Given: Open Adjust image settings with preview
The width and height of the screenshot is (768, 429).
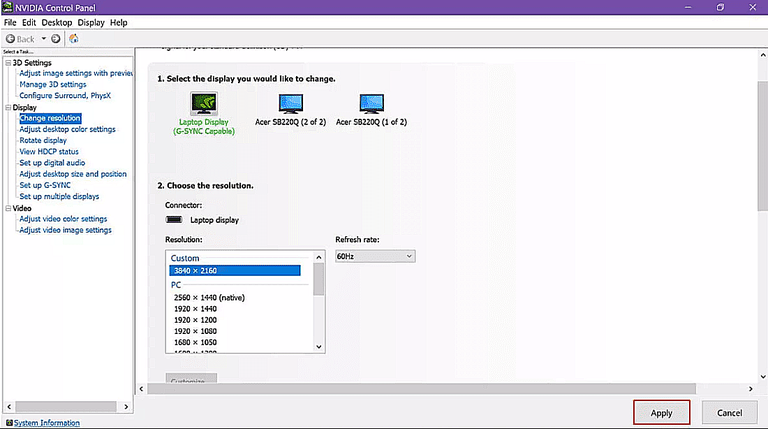Looking at the screenshot, I should point(76,73).
